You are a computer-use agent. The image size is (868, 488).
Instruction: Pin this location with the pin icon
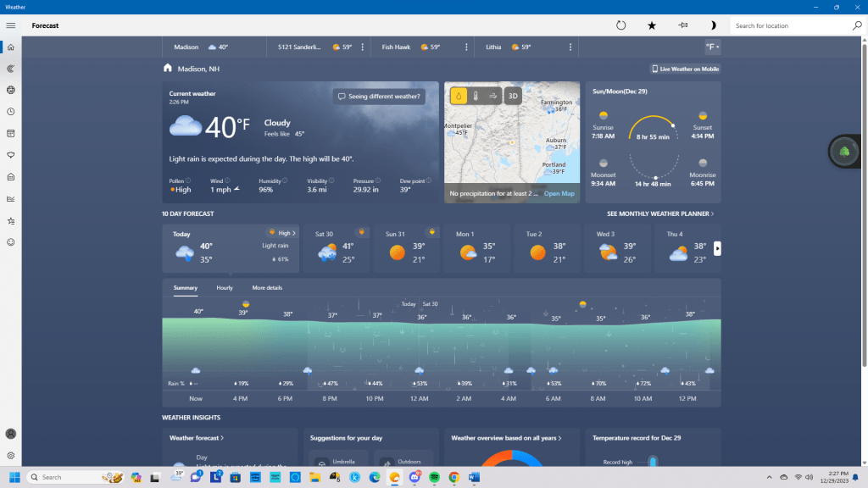(x=682, y=25)
